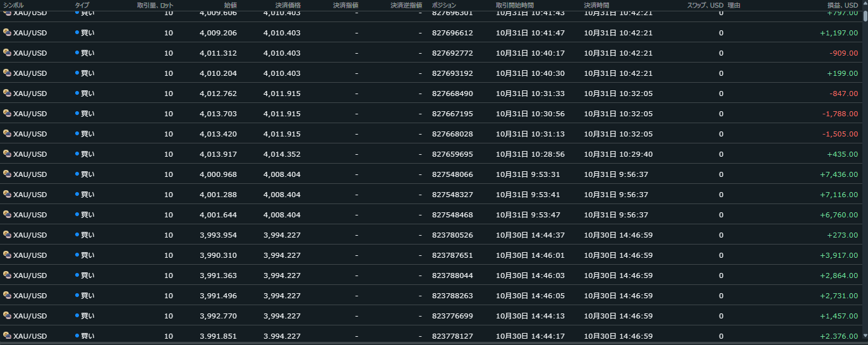The height and width of the screenshot is (345, 868).
Task: Sort by the ポジション column header
Action: pyautogui.click(x=444, y=5)
